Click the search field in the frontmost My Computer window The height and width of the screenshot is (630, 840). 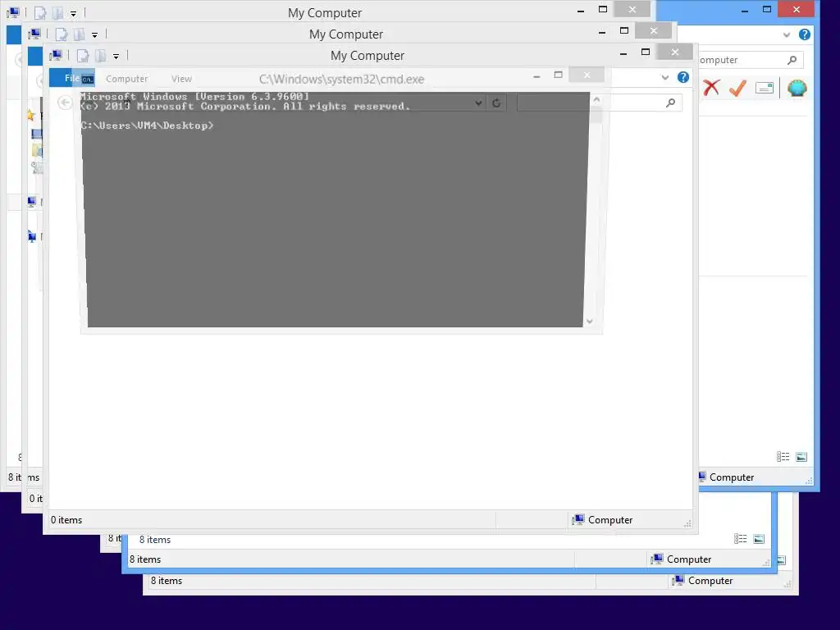click(x=600, y=103)
